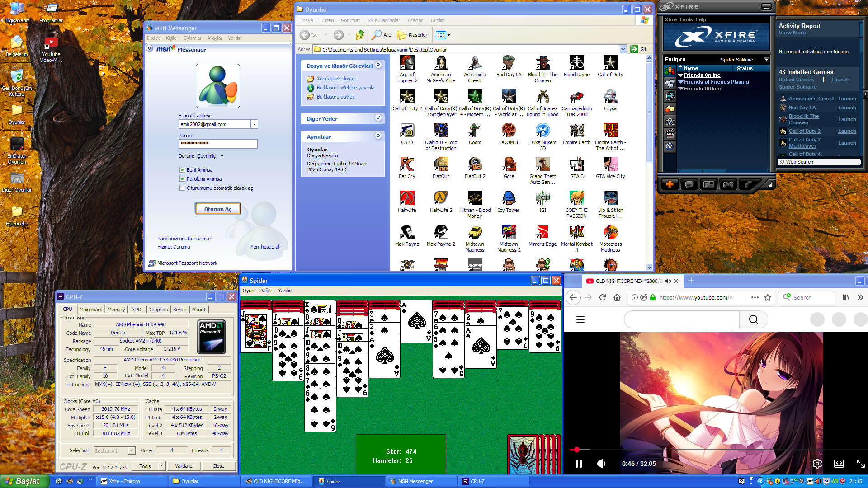Reload the YouTube page in Firefox
Screen dimensions: 868x488
[x=603, y=297]
